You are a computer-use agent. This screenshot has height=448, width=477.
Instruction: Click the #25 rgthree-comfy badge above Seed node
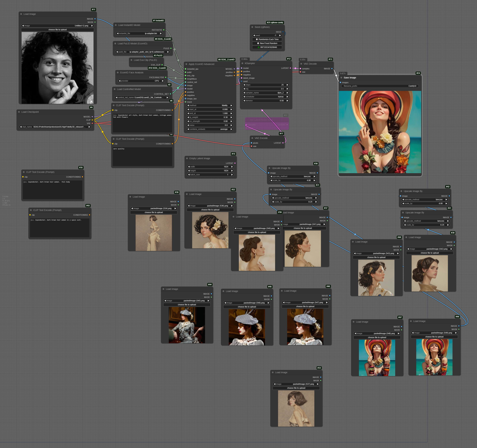[x=275, y=23]
